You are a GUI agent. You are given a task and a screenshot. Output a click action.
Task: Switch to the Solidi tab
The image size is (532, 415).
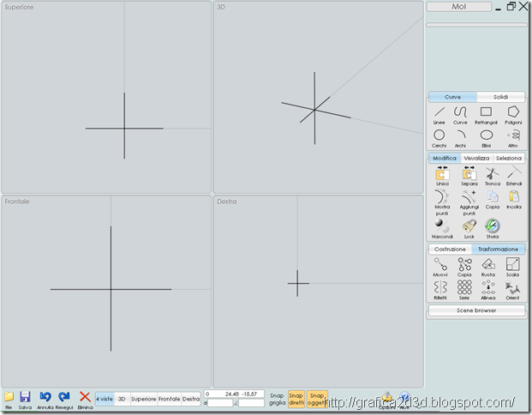click(500, 97)
